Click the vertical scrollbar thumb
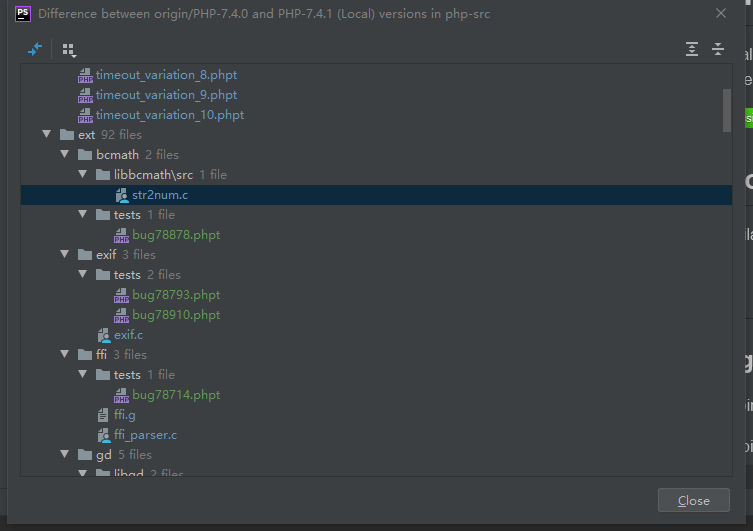Image resolution: width=753 pixels, height=531 pixels. click(x=727, y=110)
